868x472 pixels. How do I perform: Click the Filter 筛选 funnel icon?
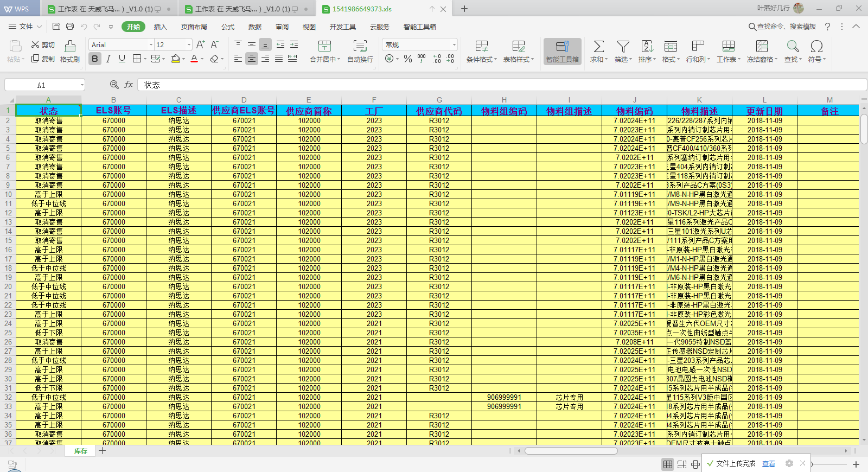point(623,46)
